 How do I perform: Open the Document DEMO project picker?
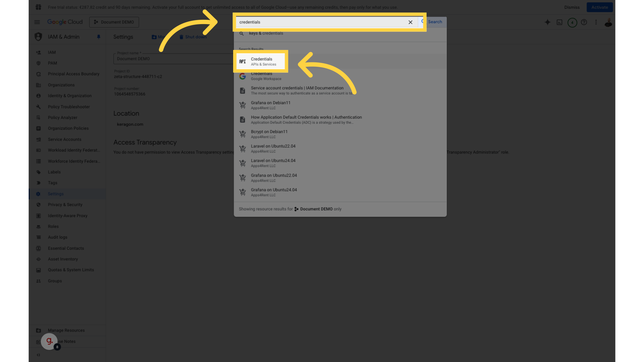tap(114, 22)
